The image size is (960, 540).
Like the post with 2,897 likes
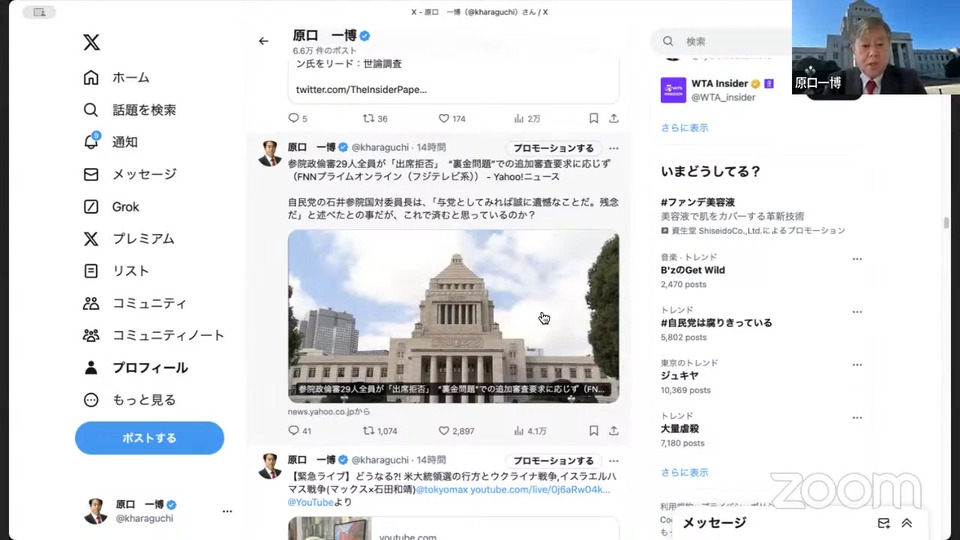pos(456,431)
